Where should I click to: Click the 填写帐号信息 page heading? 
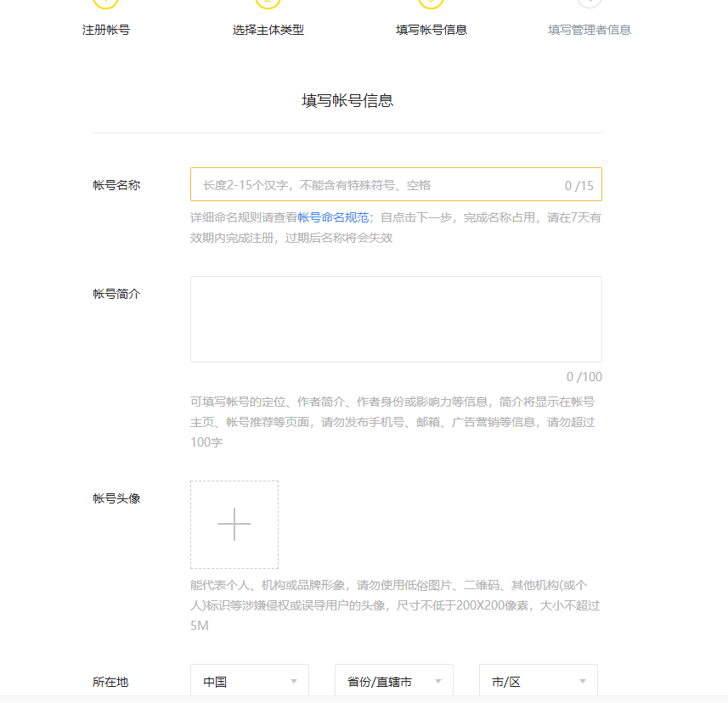coord(347,100)
